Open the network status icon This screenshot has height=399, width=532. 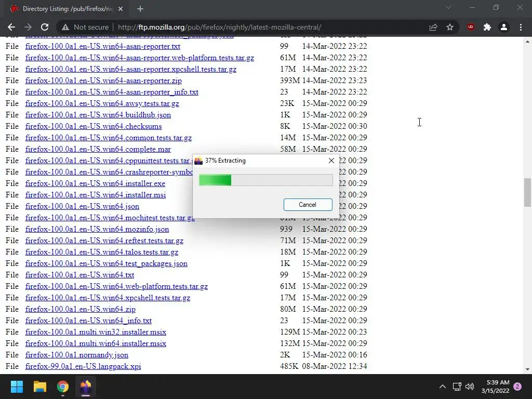pos(457,387)
